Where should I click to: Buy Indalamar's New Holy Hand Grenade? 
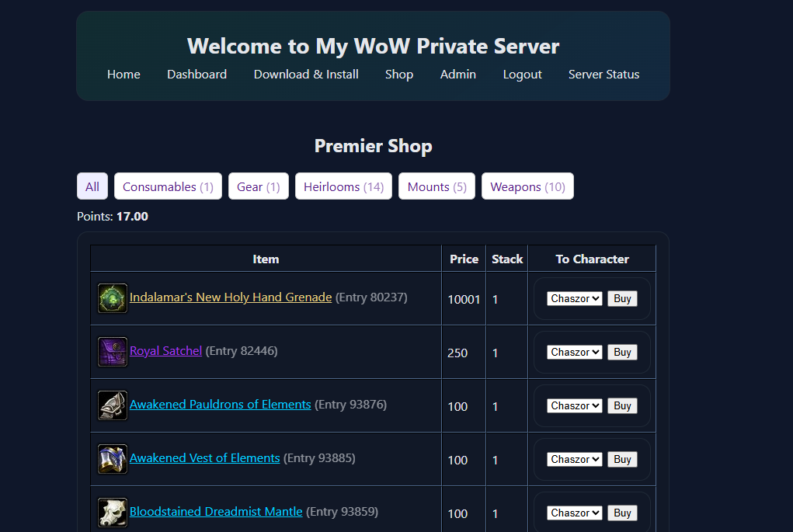(x=622, y=298)
